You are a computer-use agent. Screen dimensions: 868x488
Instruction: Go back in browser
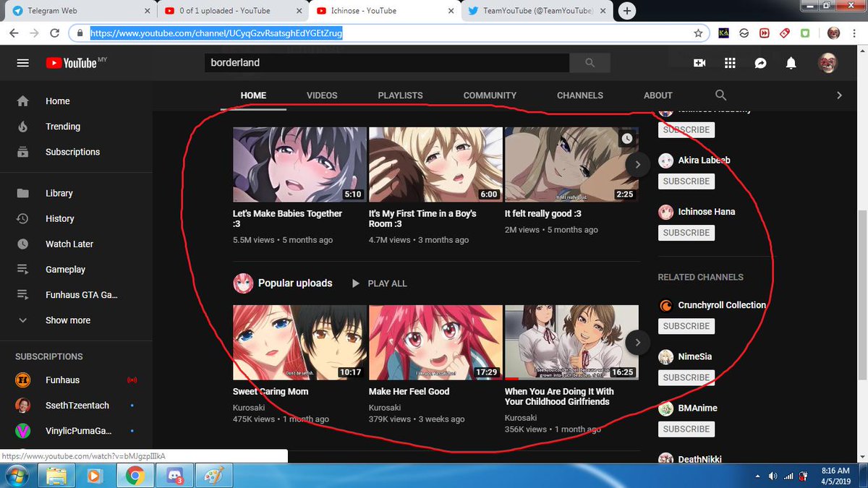click(13, 33)
